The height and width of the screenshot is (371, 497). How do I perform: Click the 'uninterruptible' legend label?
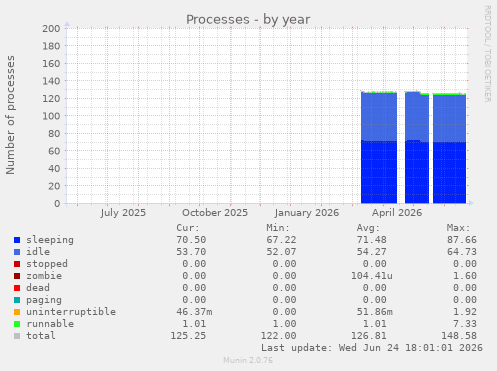click(x=71, y=312)
